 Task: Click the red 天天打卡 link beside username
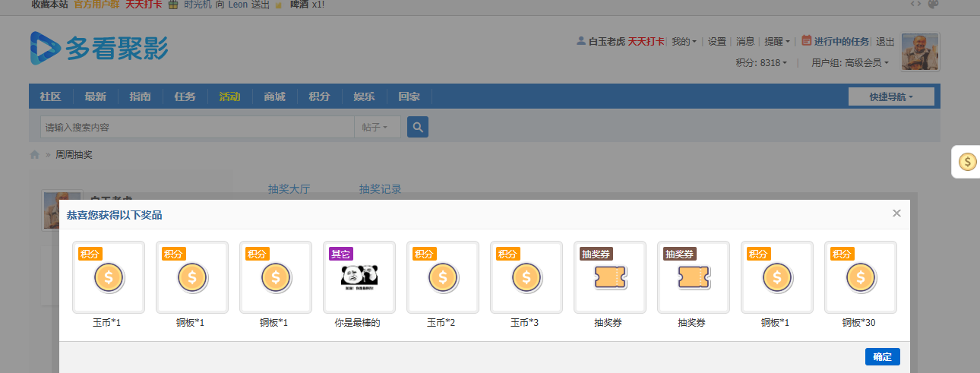click(x=646, y=42)
